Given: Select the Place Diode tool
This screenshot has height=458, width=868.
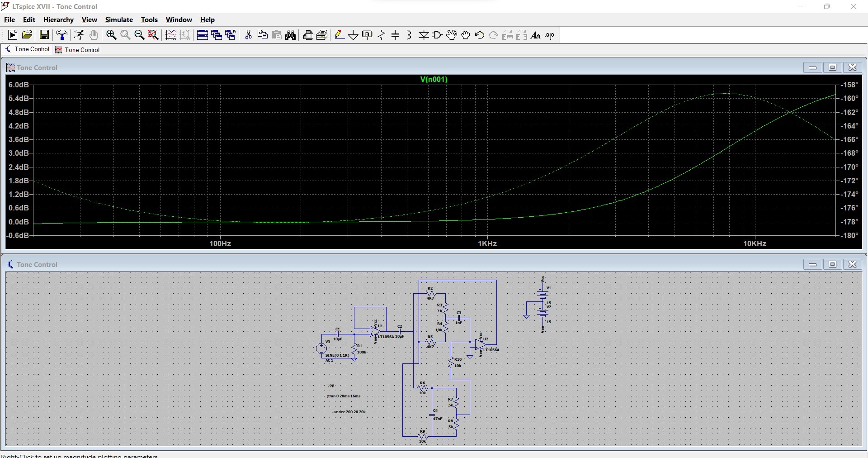Looking at the screenshot, I should (x=424, y=35).
